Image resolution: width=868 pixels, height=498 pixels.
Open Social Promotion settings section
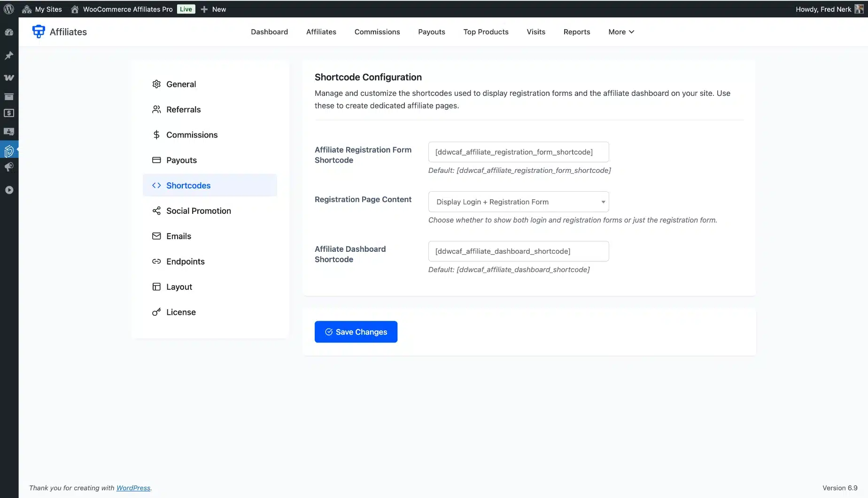[198, 211]
